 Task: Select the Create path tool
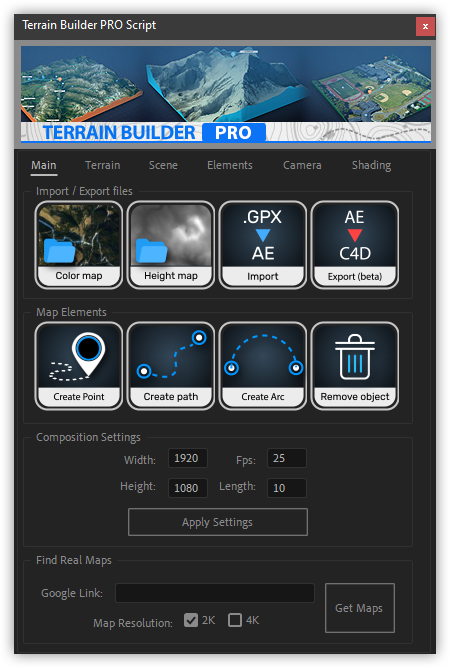[x=170, y=366]
